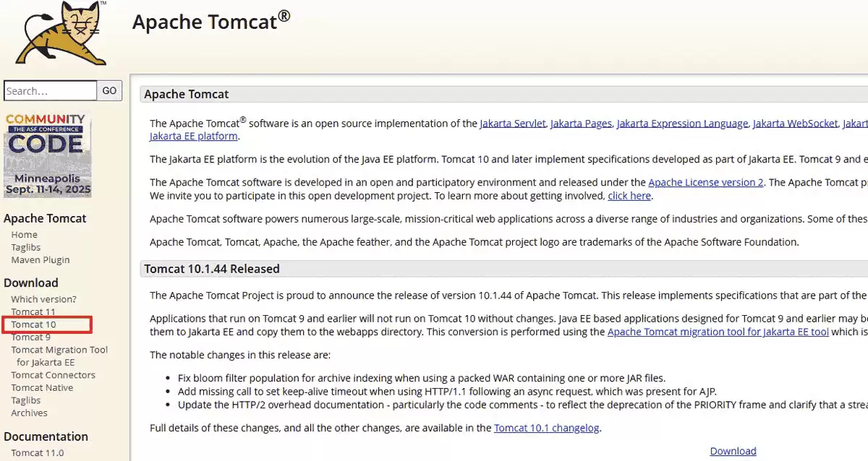
Task: Open the Tomcat 10.1 changelog link
Action: click(547, 428)
